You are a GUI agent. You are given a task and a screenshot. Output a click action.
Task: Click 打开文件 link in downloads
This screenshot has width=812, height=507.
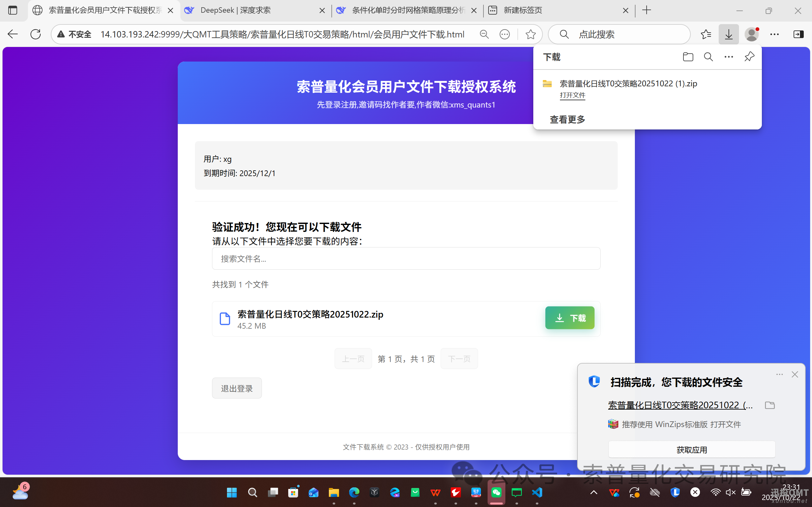(572, 95)
